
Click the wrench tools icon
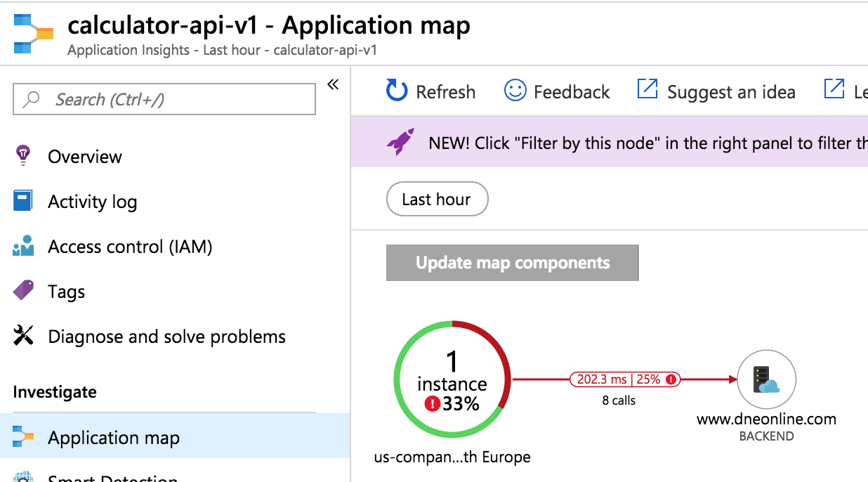click(23, 336)
